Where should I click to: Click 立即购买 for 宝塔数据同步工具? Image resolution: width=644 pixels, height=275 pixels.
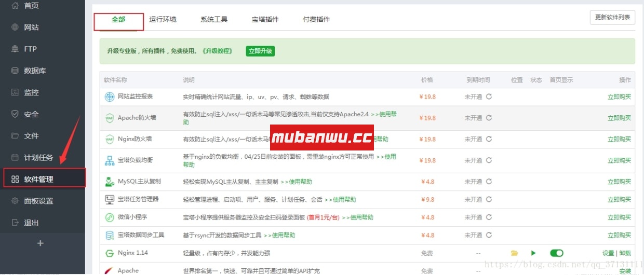(619, 235)
